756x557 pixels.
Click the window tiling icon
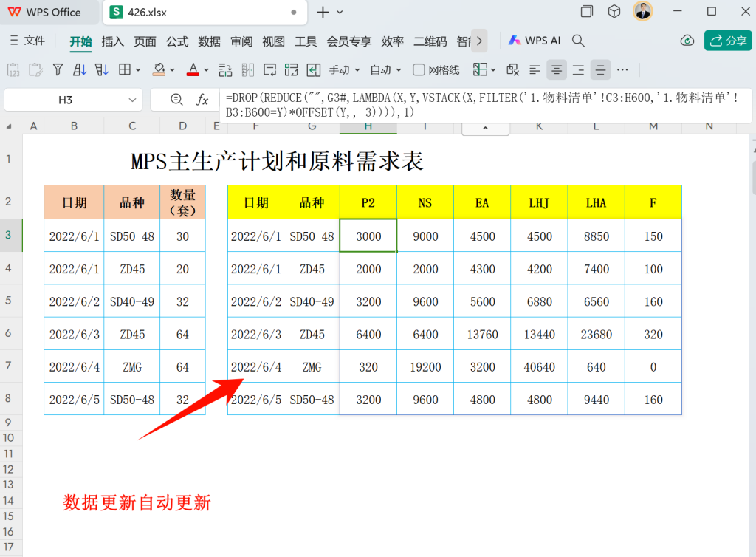coord(587,12)
